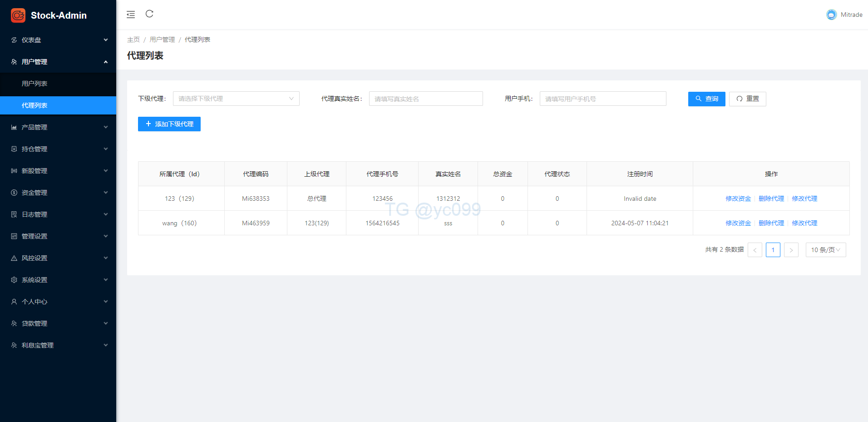Collapse the sidebar with the fold icon
The height and width of the screenshot is (422, 868).
point(131,15)
